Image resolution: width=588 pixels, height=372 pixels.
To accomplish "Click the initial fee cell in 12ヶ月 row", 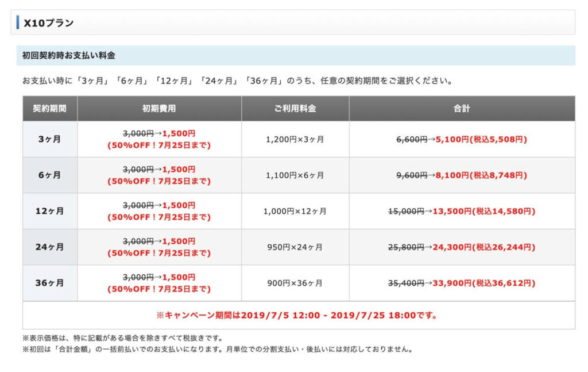I will pos(160,212).
